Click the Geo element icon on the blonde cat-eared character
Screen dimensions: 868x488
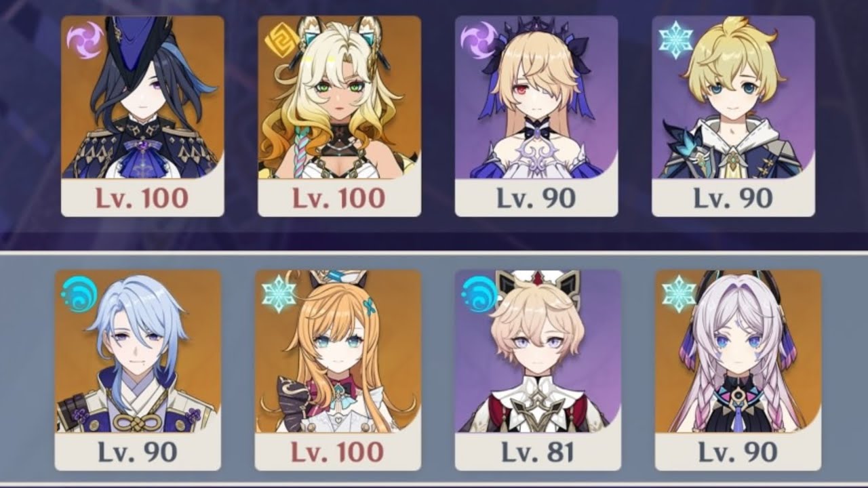click(x=279, y=40)
